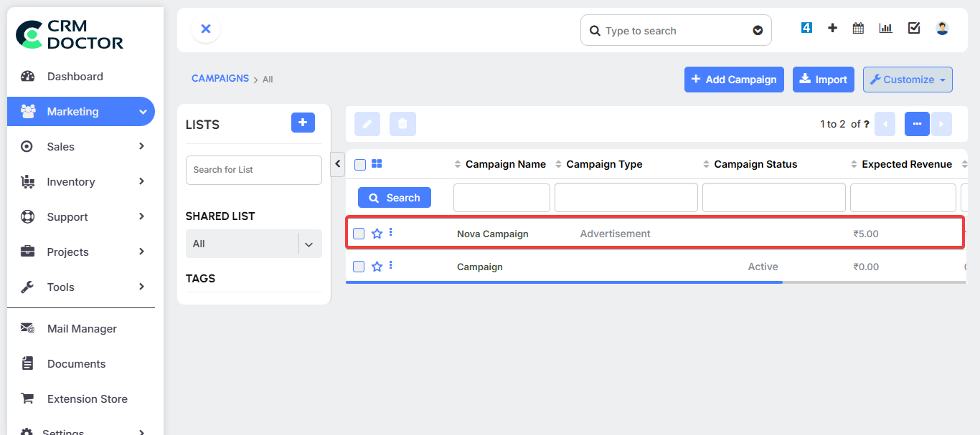Go to the Dashboard menu item
Viewport: 980px width, 435px height.
coord(75,76)
